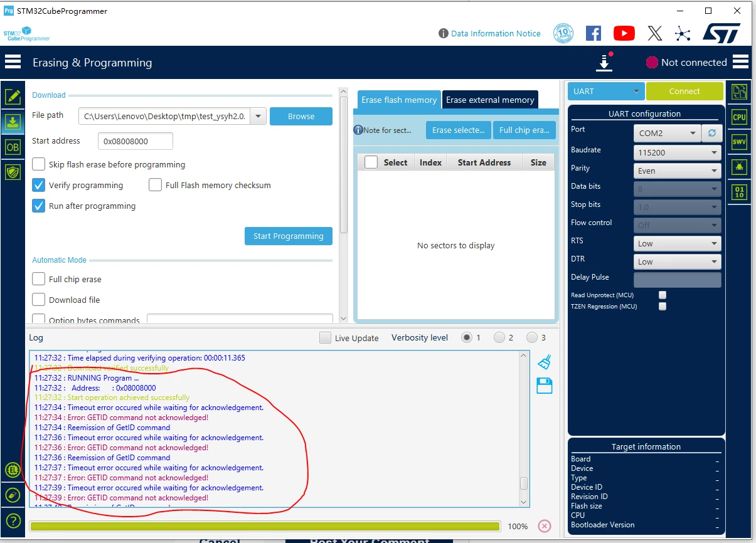Click the software update download icon
756x543 pixels.
tap(604, 62)
